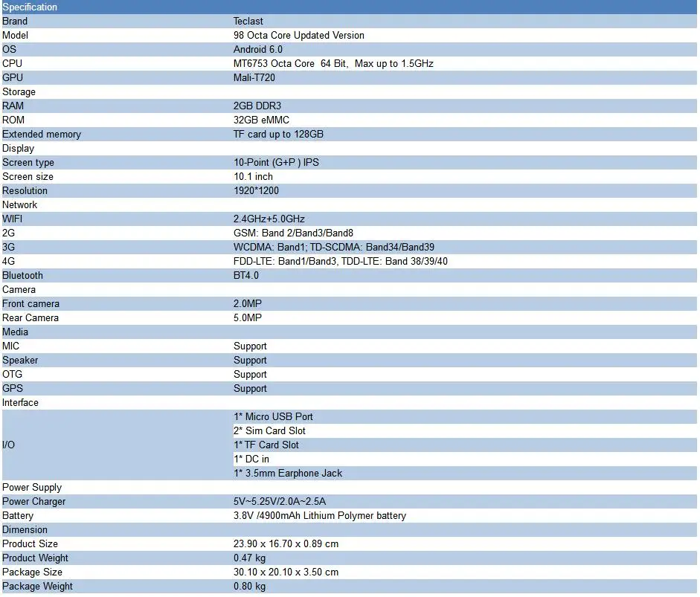Select the 'Screen type' row label

pyautogui.click(x=28, y=162)
